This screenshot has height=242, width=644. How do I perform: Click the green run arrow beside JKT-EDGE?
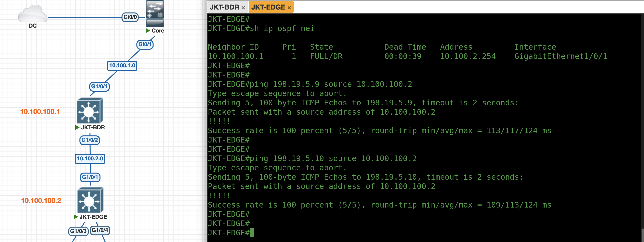coord(76,217)
